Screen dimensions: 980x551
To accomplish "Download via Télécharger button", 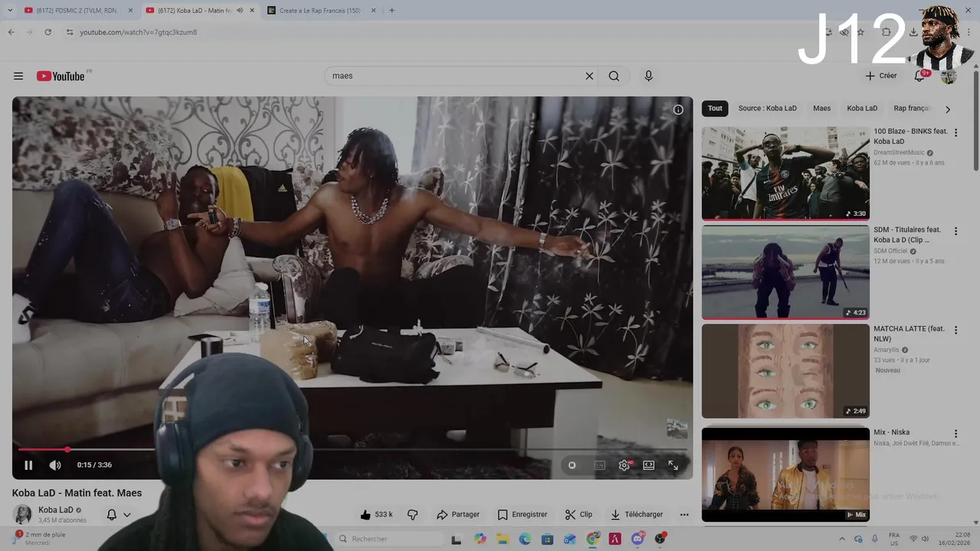I will pyautogui.click(x=637, y=514).
